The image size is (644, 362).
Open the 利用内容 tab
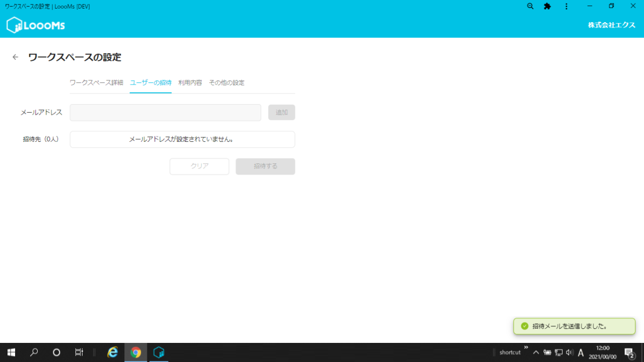[x=190, y=83]
